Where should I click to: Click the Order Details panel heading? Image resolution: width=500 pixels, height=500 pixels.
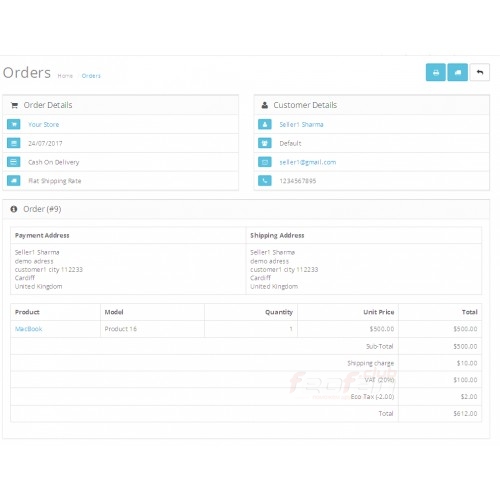[48, 105]
